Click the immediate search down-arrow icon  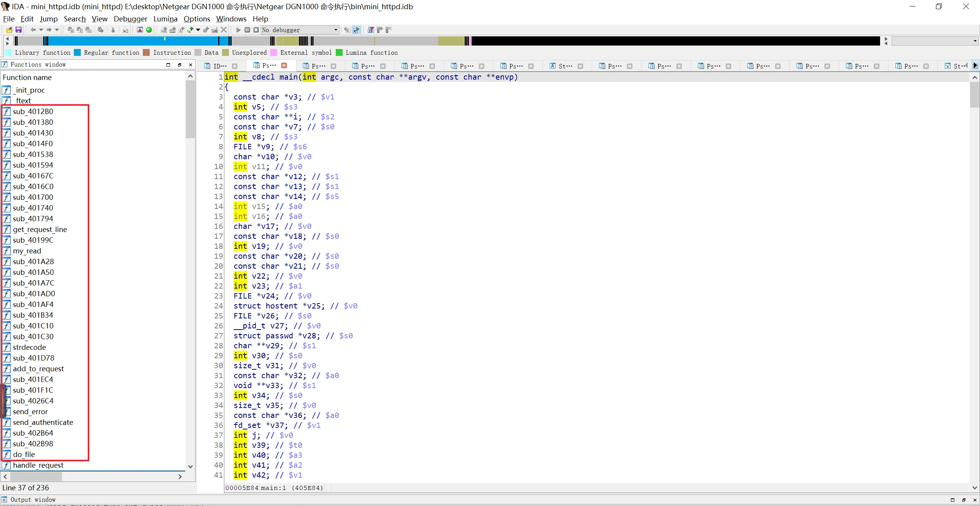tap(113, 30)
